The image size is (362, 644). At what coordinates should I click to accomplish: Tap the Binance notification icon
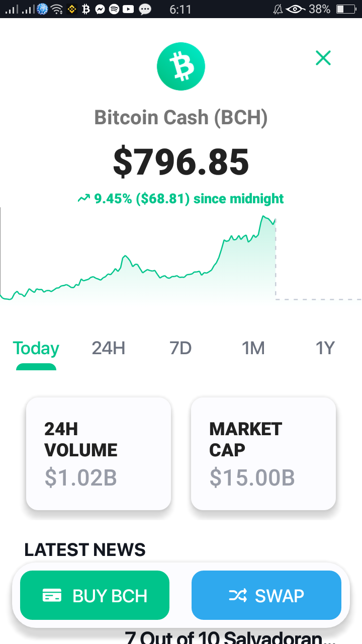coord(72,9)
